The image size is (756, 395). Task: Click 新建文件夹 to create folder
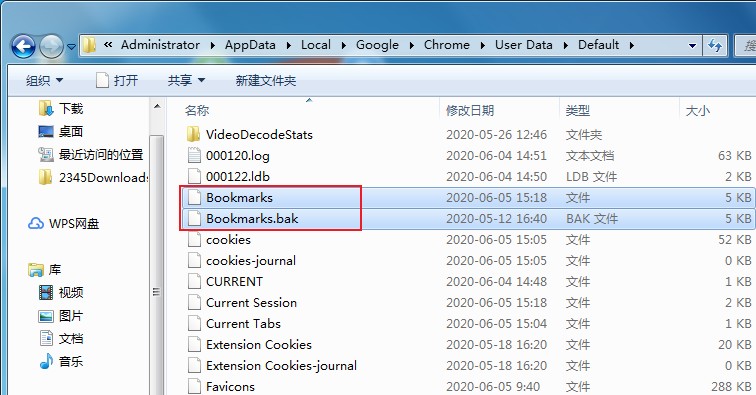pyautogui.click(x=266, y=80)
